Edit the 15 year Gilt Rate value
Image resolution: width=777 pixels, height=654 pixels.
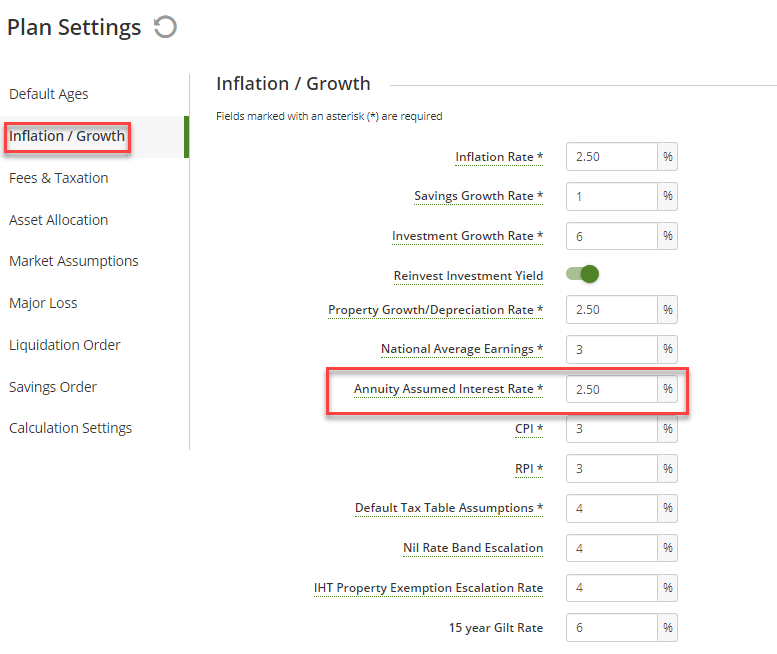(x=611, y=628)
